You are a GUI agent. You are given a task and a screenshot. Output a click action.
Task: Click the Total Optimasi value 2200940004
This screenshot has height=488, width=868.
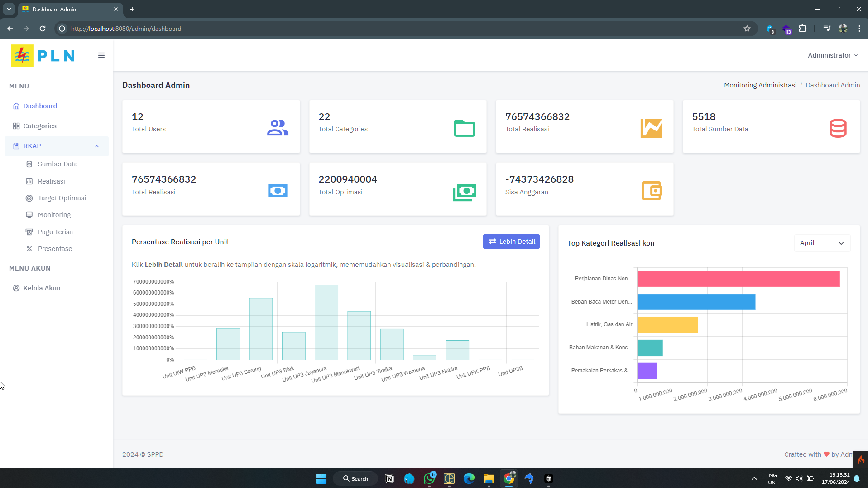pos(348,179)
